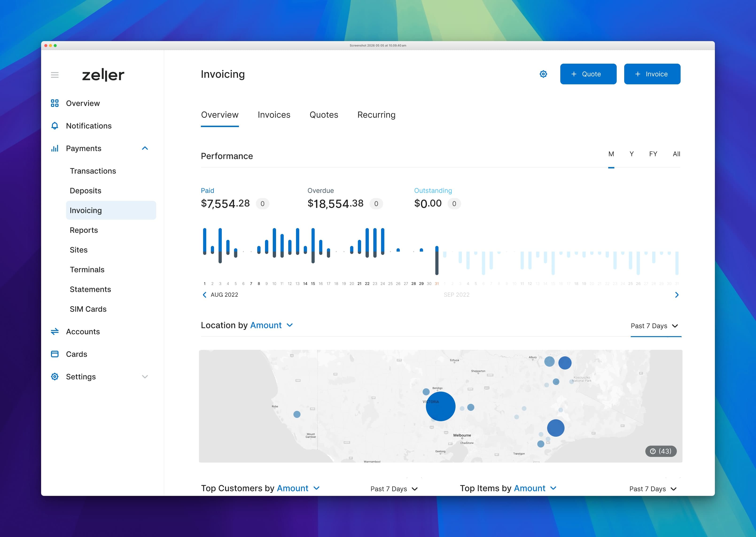Toggle the Outstanding series label
Image resolution: width=756 pixels, height=537 pixels.
tap(433, 191)
